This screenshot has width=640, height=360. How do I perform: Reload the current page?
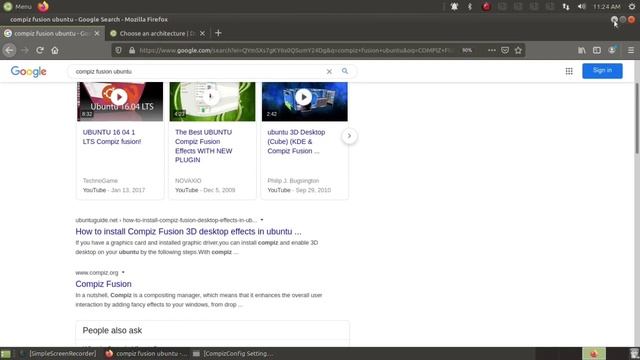point(40,50)
